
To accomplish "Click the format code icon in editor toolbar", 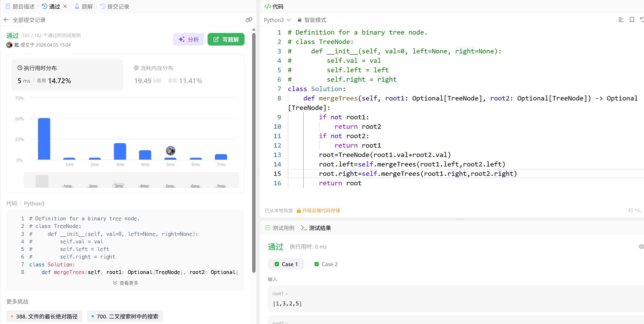I will [621, 20].
